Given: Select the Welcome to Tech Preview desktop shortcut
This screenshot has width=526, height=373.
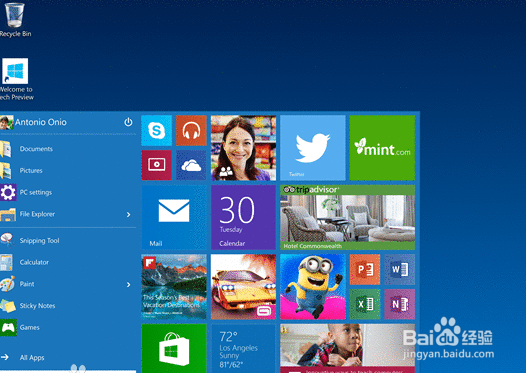Looking at the screenshot, I should pos(16,79).
